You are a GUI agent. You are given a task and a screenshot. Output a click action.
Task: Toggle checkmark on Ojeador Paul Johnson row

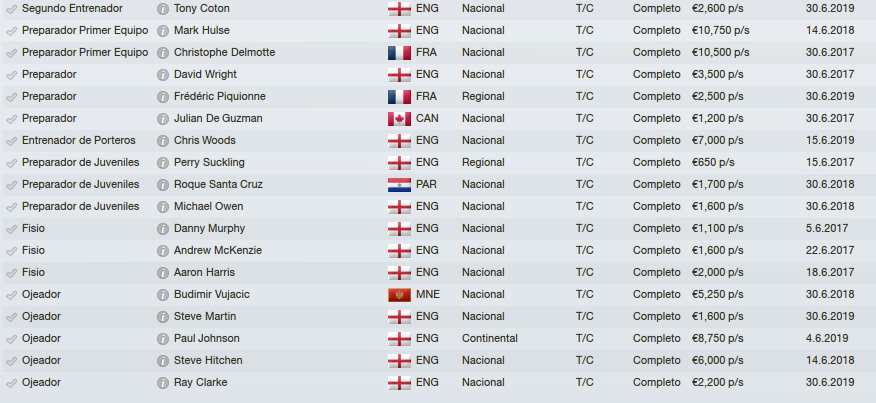pyautogui.click(x=11, y=339)
